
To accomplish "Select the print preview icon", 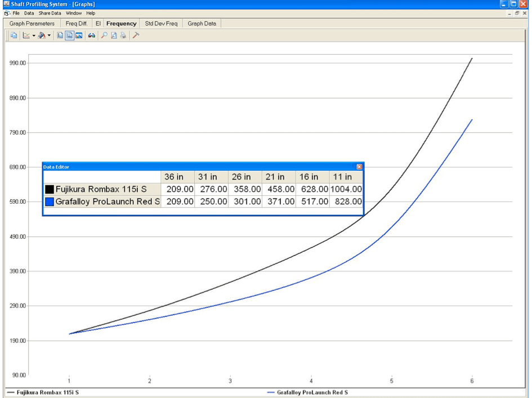I will [x=114, y=35].
